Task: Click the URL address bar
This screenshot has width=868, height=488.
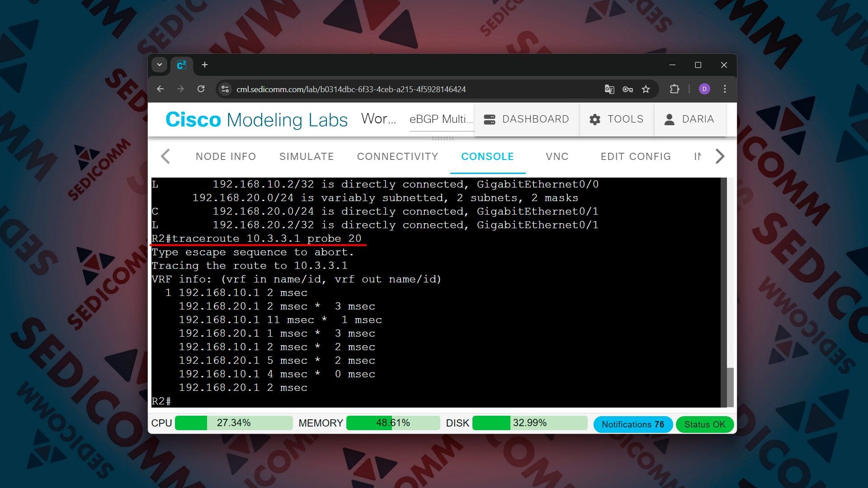Action: (x=351, y=89)
